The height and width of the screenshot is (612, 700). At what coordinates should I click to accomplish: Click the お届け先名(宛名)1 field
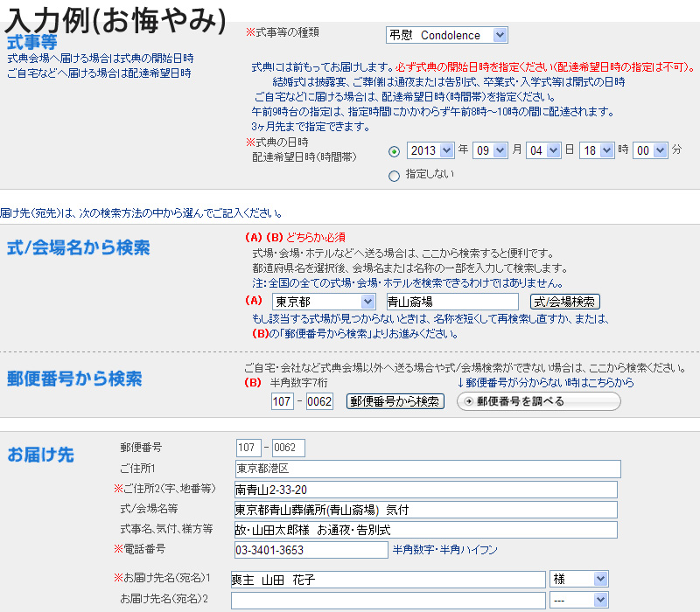[x=388, y=580]
